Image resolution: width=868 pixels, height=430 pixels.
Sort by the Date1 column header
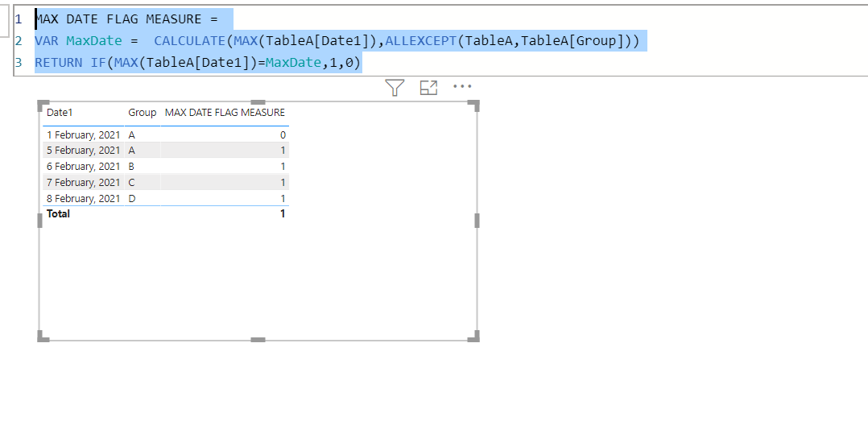(x=60, y=113)
